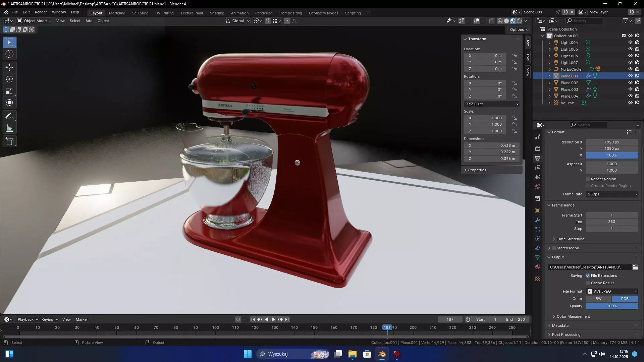Image resolution: width=644 pixels, height=362 pixels.
Task: Open the View Layer properties tab
Action: [538, 167]
